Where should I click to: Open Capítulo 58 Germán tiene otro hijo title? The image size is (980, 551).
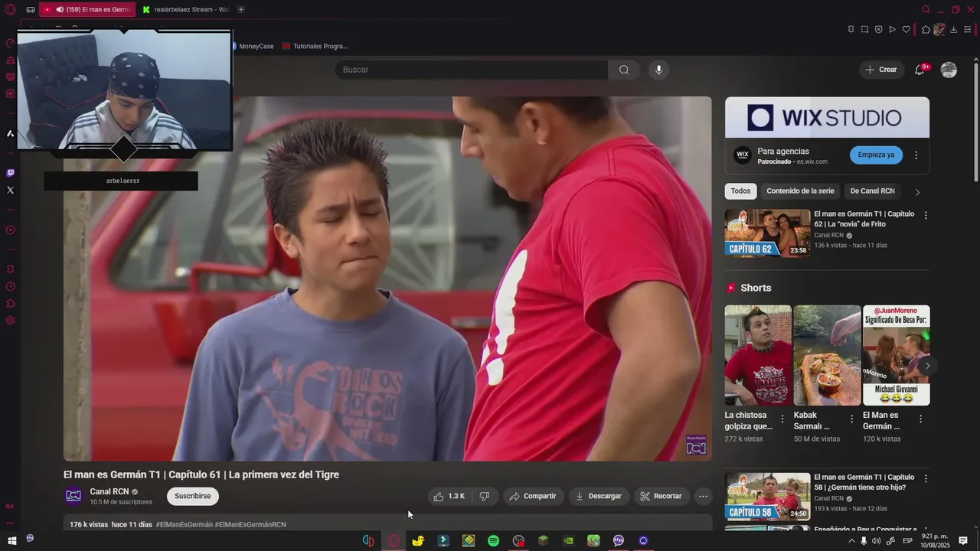(x=864, y=482)
